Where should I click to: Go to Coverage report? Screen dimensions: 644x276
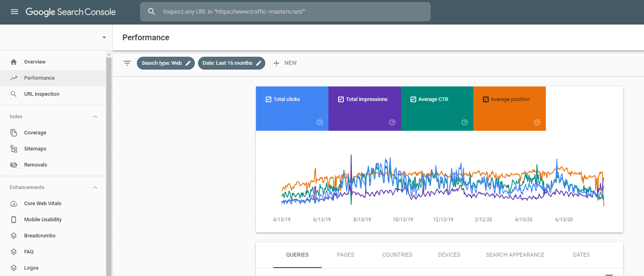coord(53,133)
